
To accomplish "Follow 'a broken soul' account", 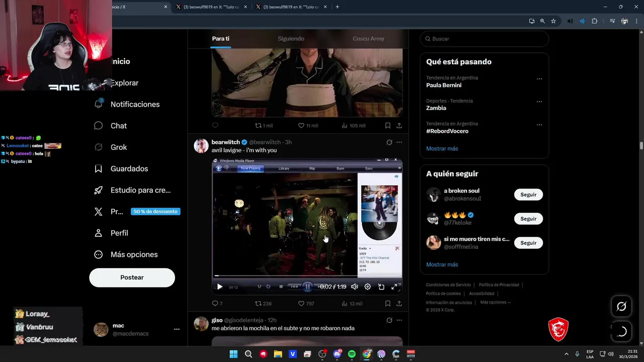I will (x=528, y=195).
